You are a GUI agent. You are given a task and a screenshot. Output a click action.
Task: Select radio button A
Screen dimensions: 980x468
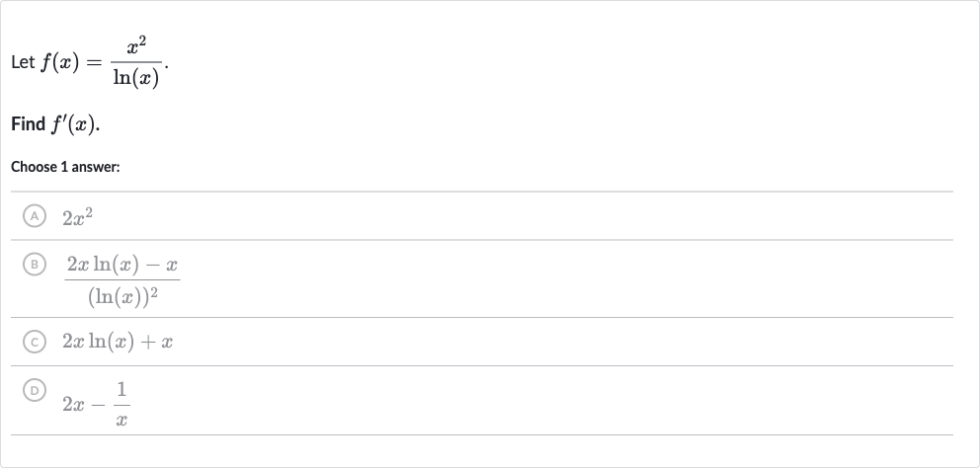tap(35, 215)
